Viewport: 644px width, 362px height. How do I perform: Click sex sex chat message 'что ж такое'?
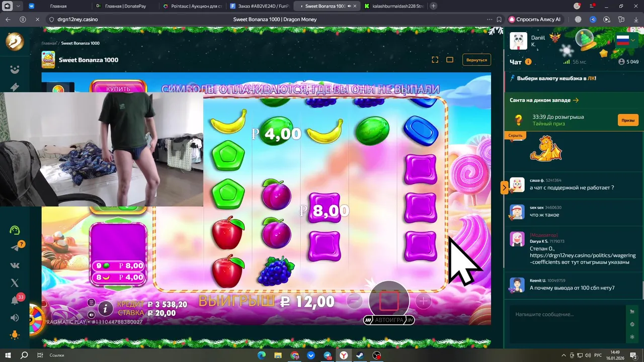pos(544,215)
